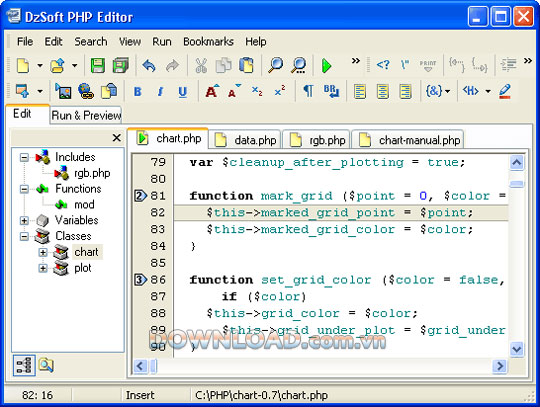Click the Undo arrow icon
540x407 pixels.
click(149, 65)
